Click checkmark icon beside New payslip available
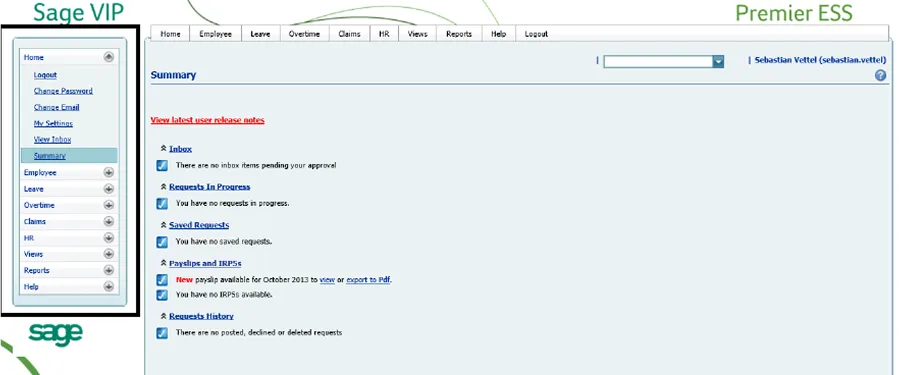 (162, 280)
